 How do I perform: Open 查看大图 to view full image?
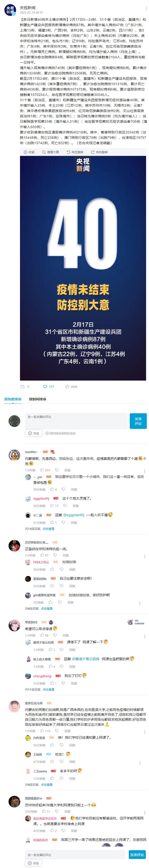[x=50, y=152]
